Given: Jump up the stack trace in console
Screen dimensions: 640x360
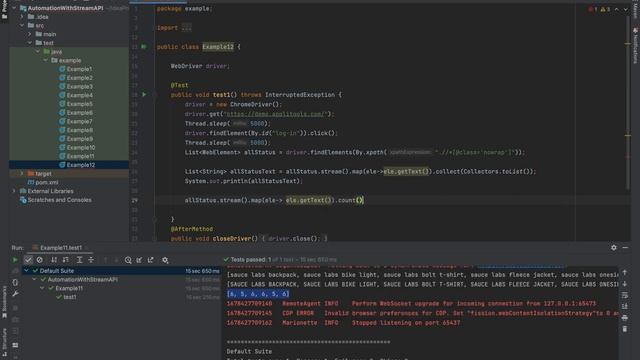Looking at the screenshot, I should [625, 273].
